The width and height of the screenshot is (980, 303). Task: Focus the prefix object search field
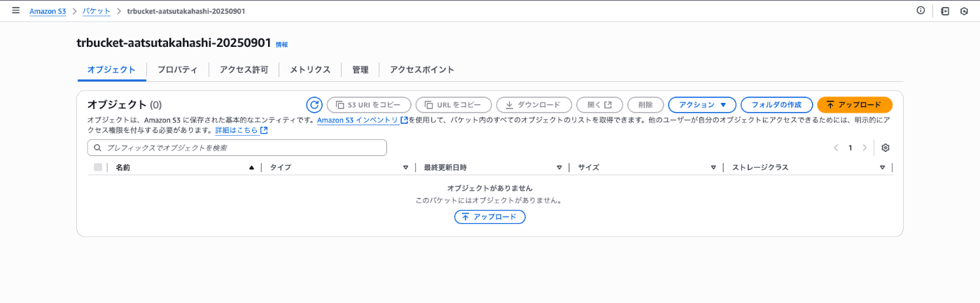pos(237,148)
